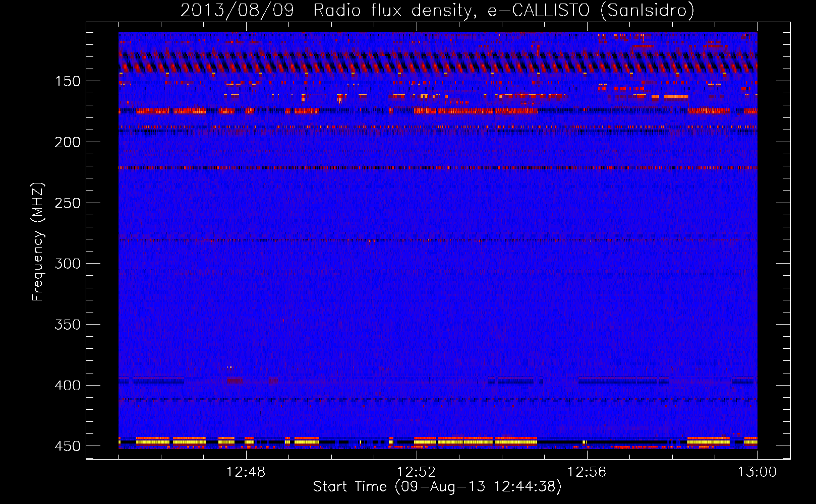
Task: Click the 12:48 time tick label
Action: [x=246, y=472]
